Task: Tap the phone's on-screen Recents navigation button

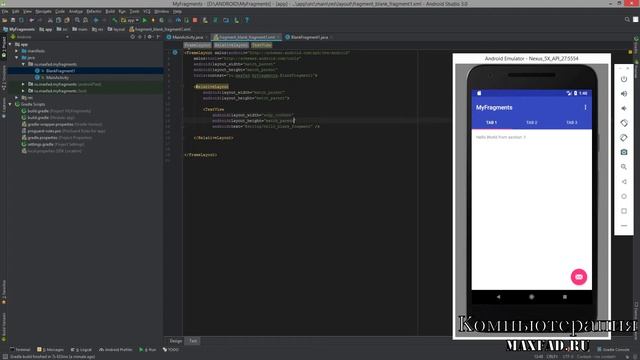Action: pos(565,297)
